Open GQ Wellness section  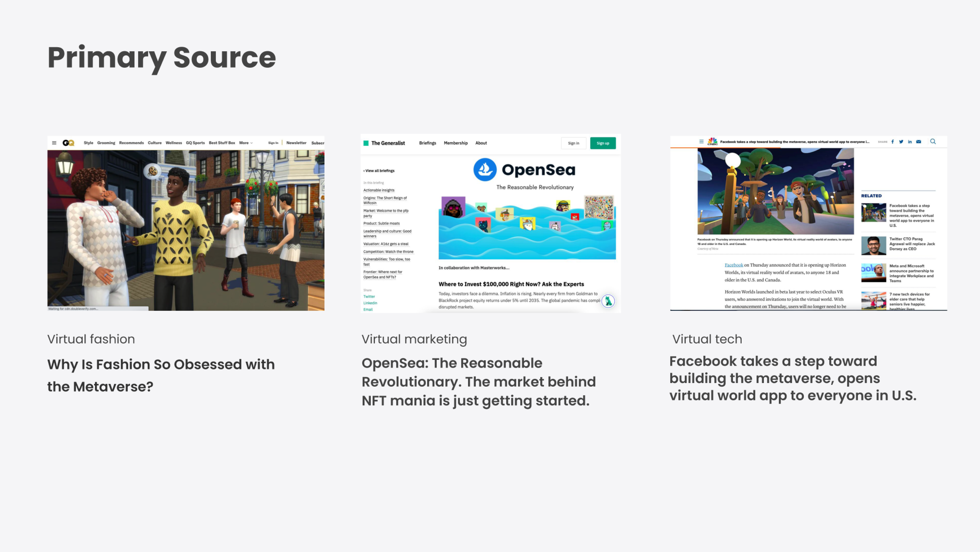tap(174, 143)
